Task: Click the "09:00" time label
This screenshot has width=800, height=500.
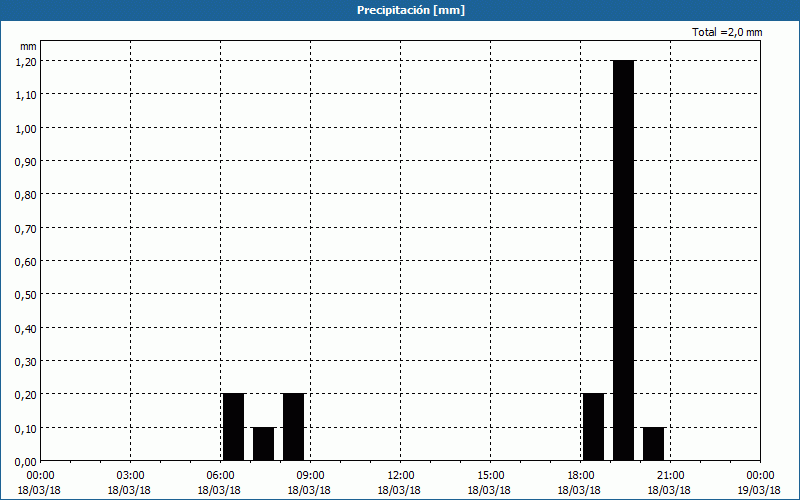Action: (310, 476)
